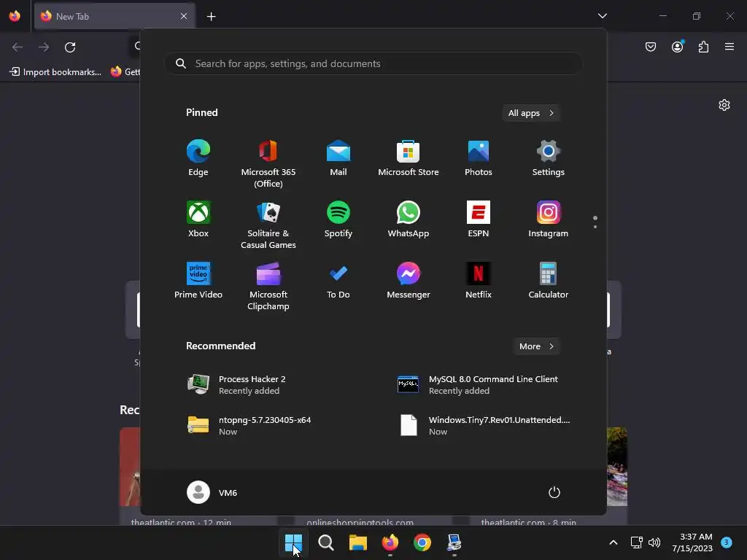Launch the Photos app
Viewport: 747px width, 560px height.
(479, 158)
